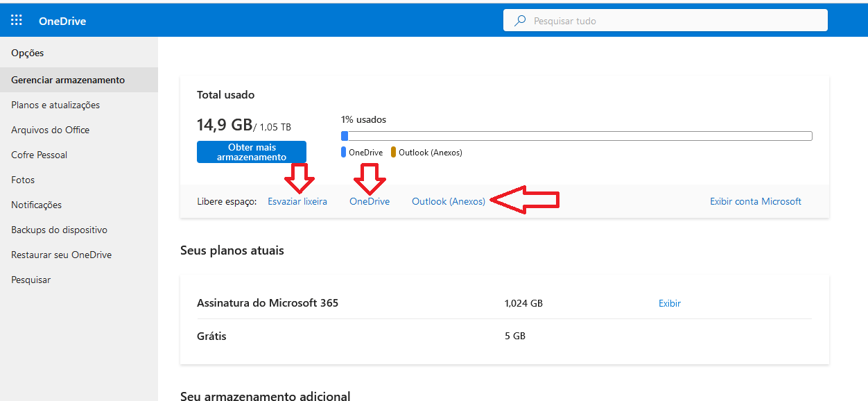The height and width of the screenshot is (401, 868).
Task: Click the orange Outlook legend swatch
Action: [393, 152]
